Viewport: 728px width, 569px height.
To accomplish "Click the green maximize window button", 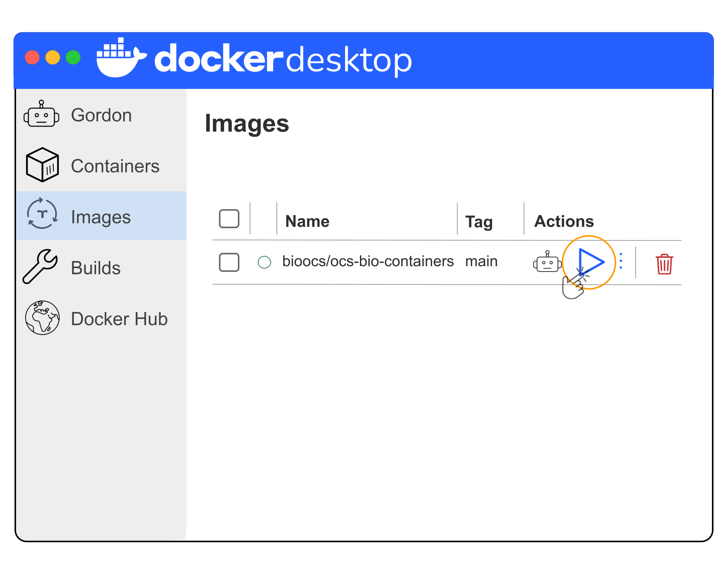I will tap(73, 57).
